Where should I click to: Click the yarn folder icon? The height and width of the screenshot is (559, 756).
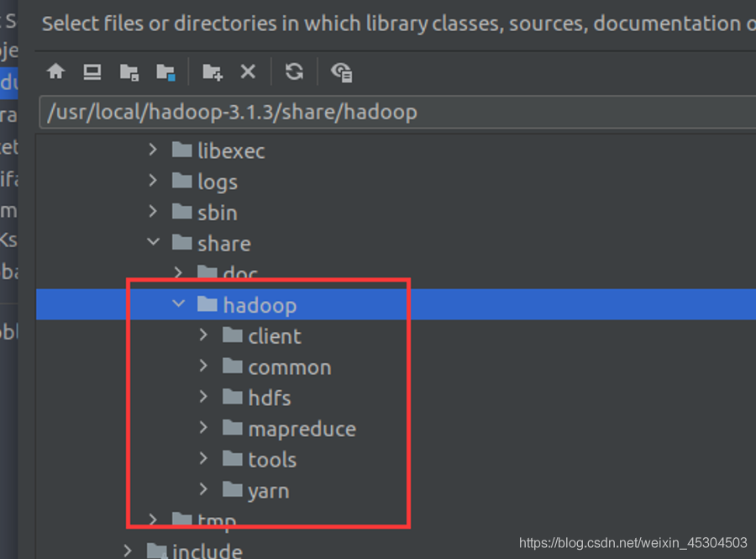233,489
